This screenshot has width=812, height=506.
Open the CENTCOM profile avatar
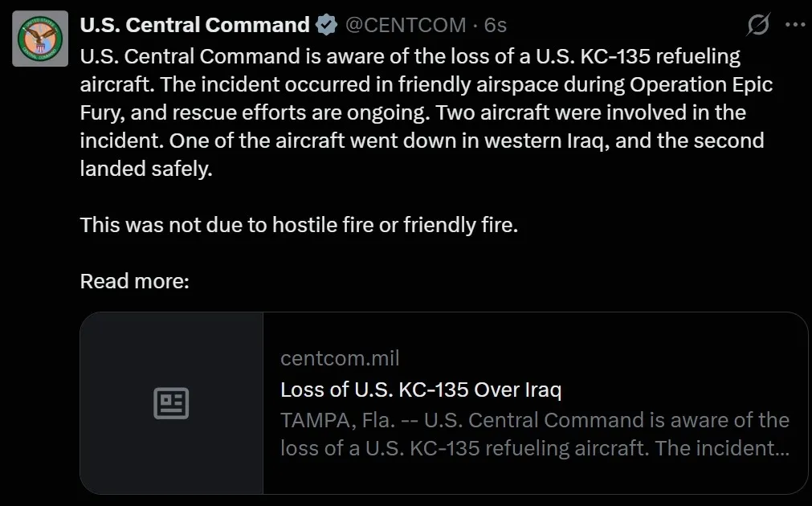(39, 39)
